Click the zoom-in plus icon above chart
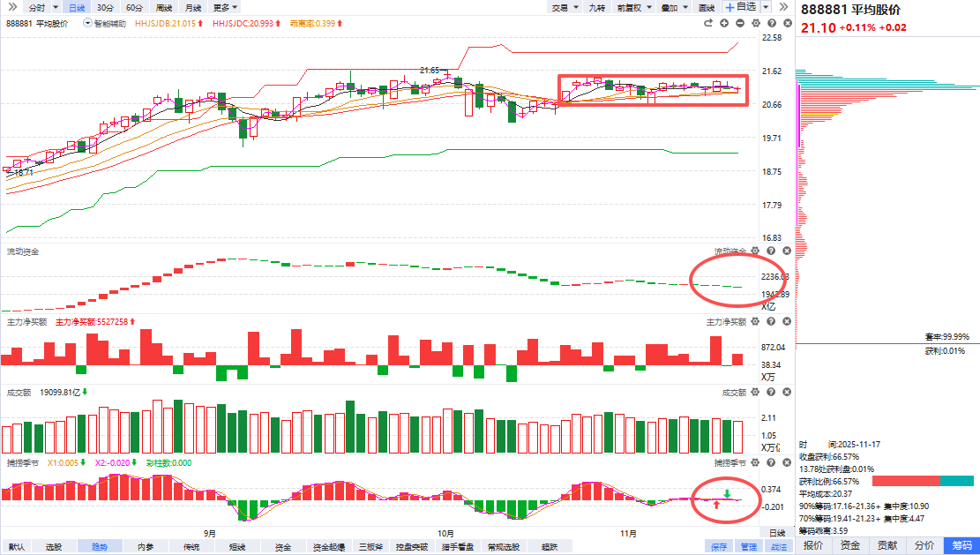The width and height of the screenshot is (980, 555). click(x=725, y=23)
